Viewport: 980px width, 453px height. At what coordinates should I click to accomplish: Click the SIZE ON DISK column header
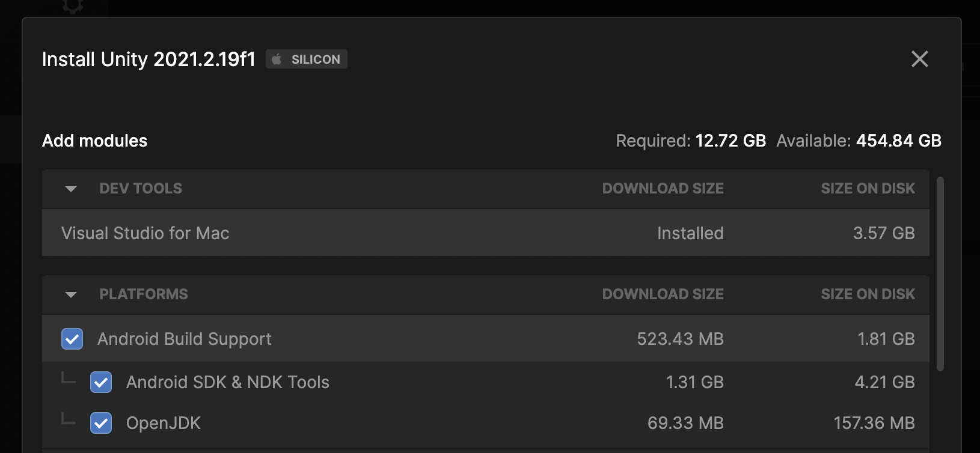coord(868,188)
